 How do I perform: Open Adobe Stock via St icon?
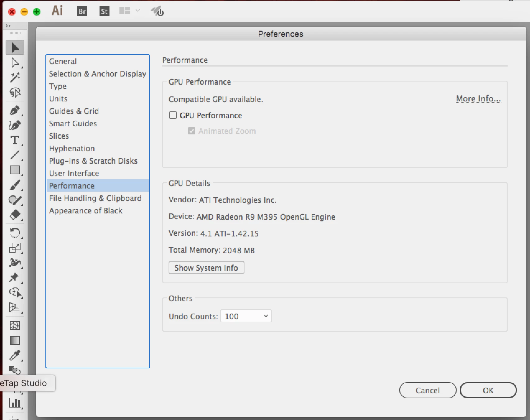point(105,12)
